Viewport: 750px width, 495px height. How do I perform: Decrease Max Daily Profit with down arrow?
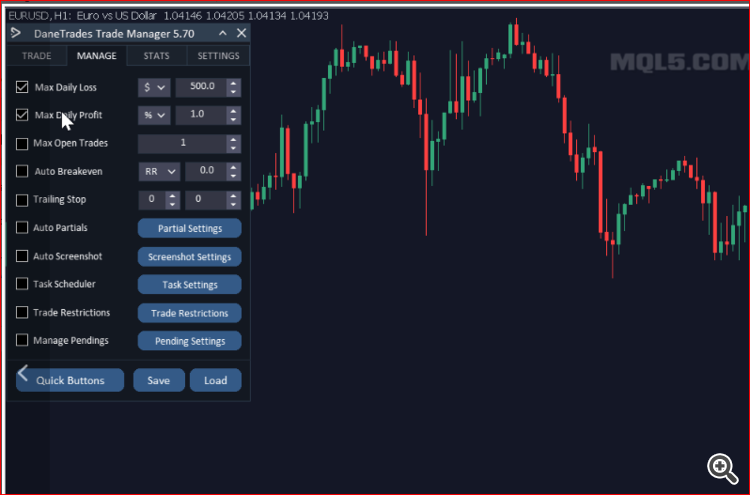point(233,120)
